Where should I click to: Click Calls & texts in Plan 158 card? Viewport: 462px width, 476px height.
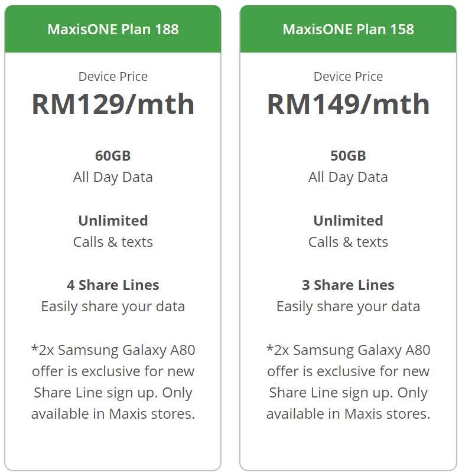click(x=348, y=242)
